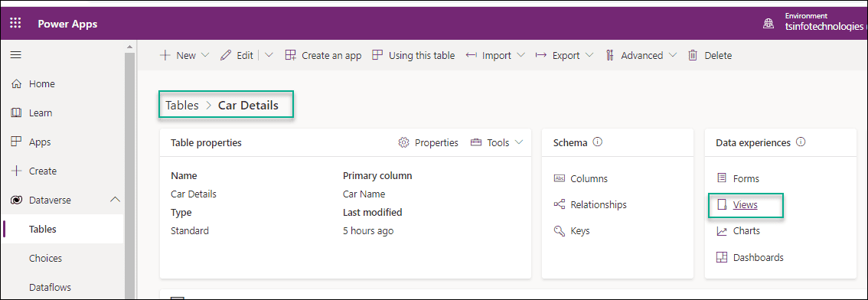Open the Tools dropdown chevron
The height and width of the screenshot is (300, 868).
(x=519, y=143)
